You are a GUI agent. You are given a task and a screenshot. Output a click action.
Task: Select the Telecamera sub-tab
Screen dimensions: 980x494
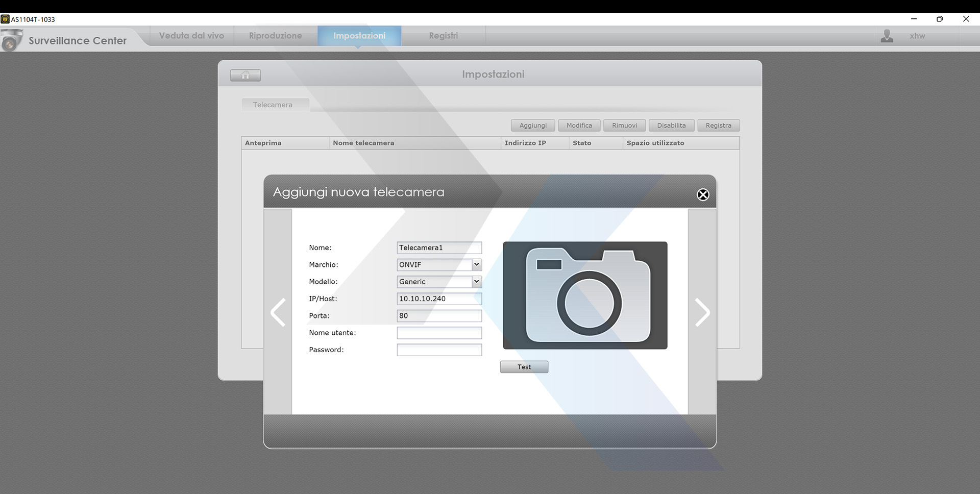[273, 105]
